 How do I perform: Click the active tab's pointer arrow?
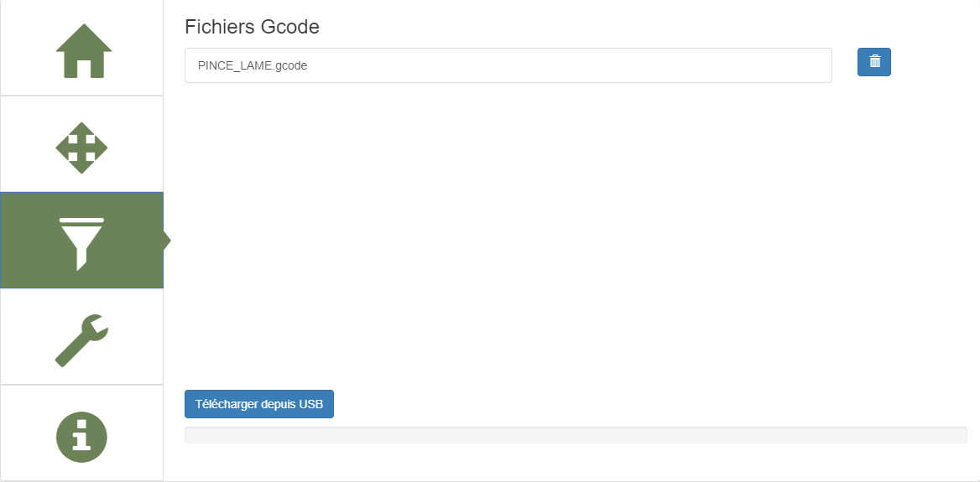pyautogui.click(x=167, y=241)
